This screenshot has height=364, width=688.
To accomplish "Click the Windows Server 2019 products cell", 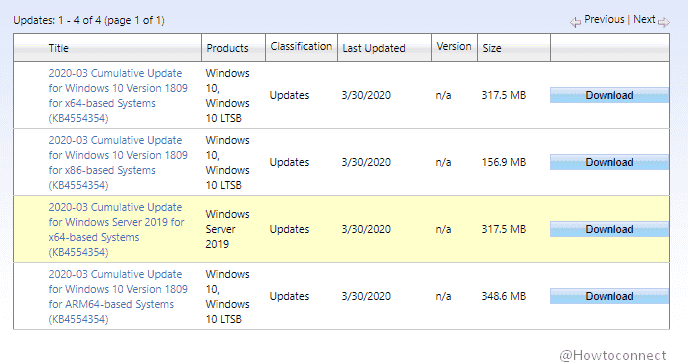I will coord(227,229).
